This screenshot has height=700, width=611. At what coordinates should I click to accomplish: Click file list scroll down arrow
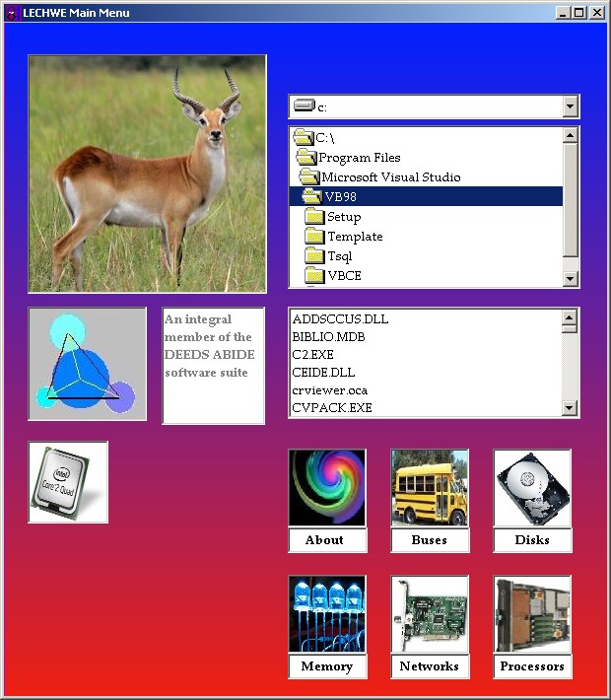(569, 408)
